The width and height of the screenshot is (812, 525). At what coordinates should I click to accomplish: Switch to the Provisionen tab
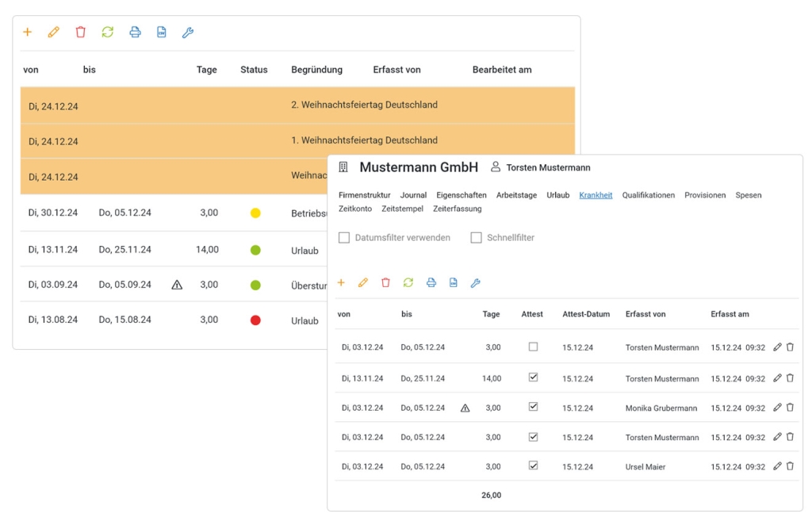click(x=705, y=195)
